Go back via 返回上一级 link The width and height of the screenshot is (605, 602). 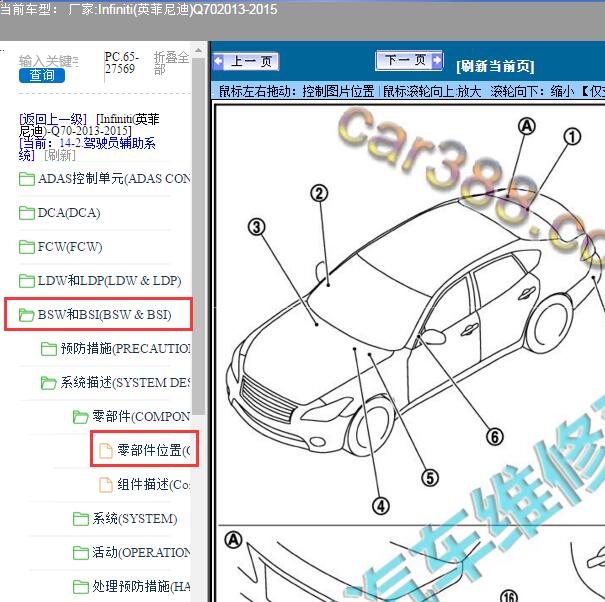53,119
